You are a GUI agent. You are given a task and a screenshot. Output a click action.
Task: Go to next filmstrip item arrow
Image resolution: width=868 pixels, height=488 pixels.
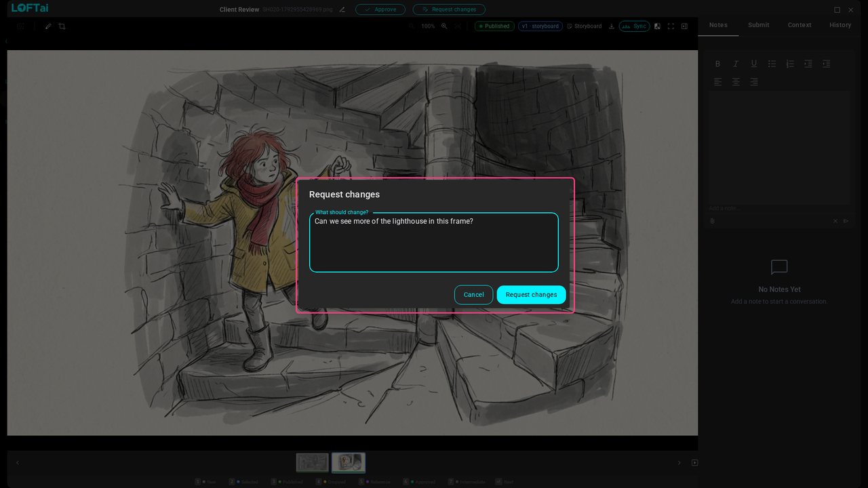click(x=679, y=463)
